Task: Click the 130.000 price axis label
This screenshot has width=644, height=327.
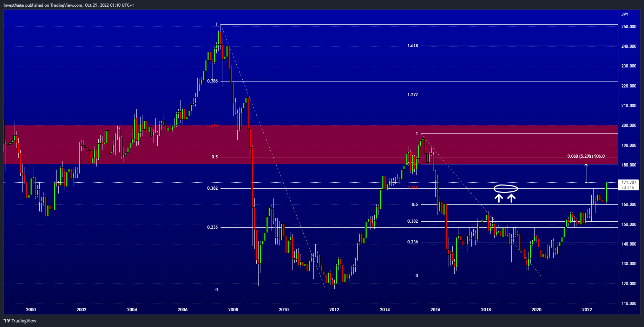Action: [x=629, y=264]
